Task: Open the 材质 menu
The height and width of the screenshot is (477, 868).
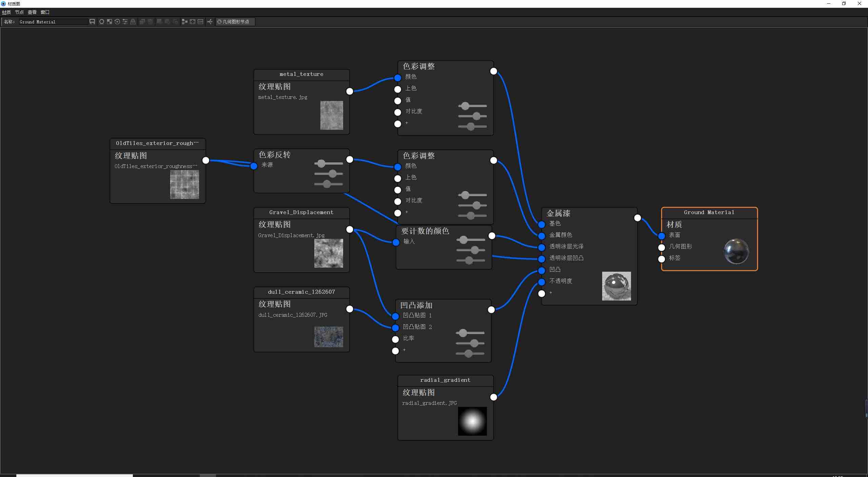Action: [x=6, y=12]
